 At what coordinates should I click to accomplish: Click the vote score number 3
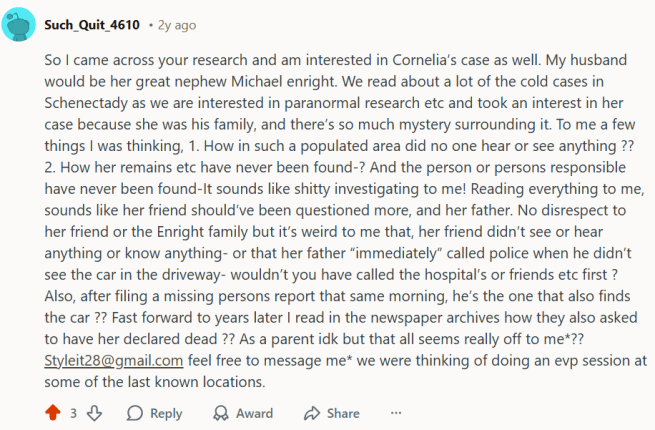[x=74, y=412]
